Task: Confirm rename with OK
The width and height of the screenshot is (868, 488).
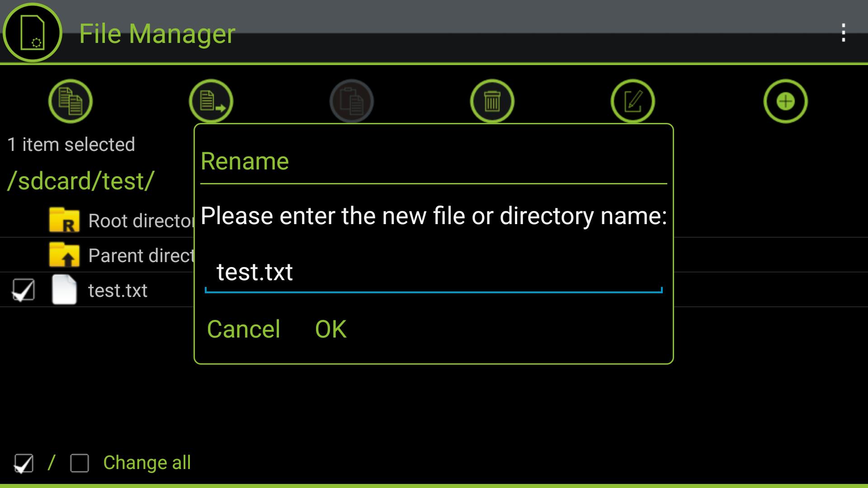Action: (x=331, y=329)
